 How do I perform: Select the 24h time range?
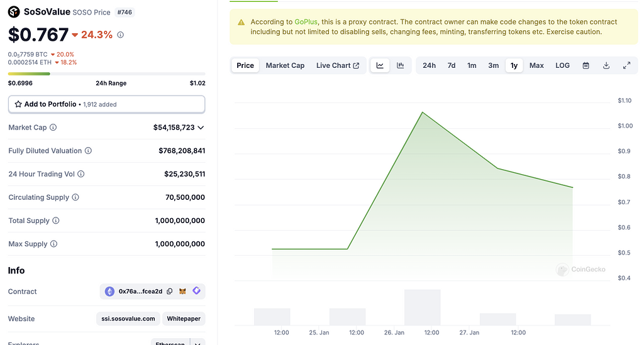pyautogui.click(x=429, y=65)
